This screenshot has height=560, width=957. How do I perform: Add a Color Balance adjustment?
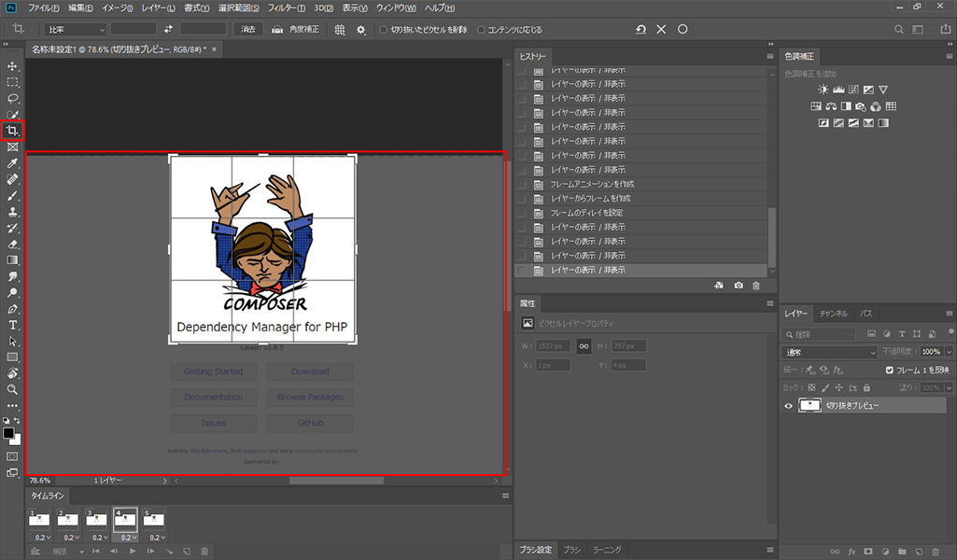coord(831,106)
